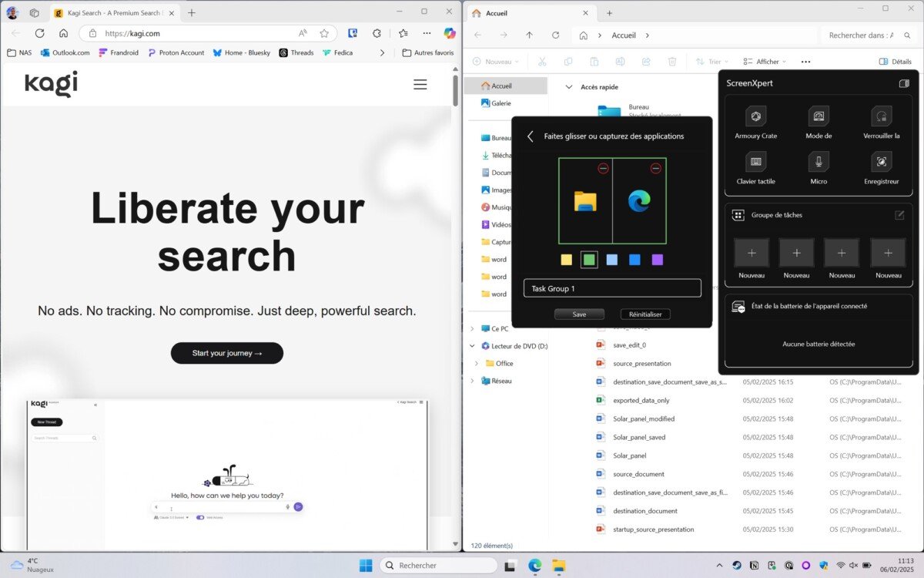Click the Clavier tactile icon
Screen dimensions: 924x578
click(755, 163)
